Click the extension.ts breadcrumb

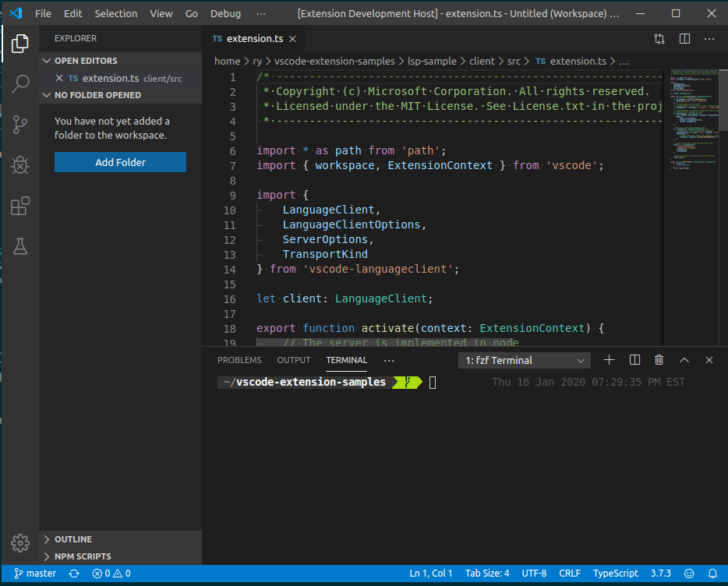point(571,62)
